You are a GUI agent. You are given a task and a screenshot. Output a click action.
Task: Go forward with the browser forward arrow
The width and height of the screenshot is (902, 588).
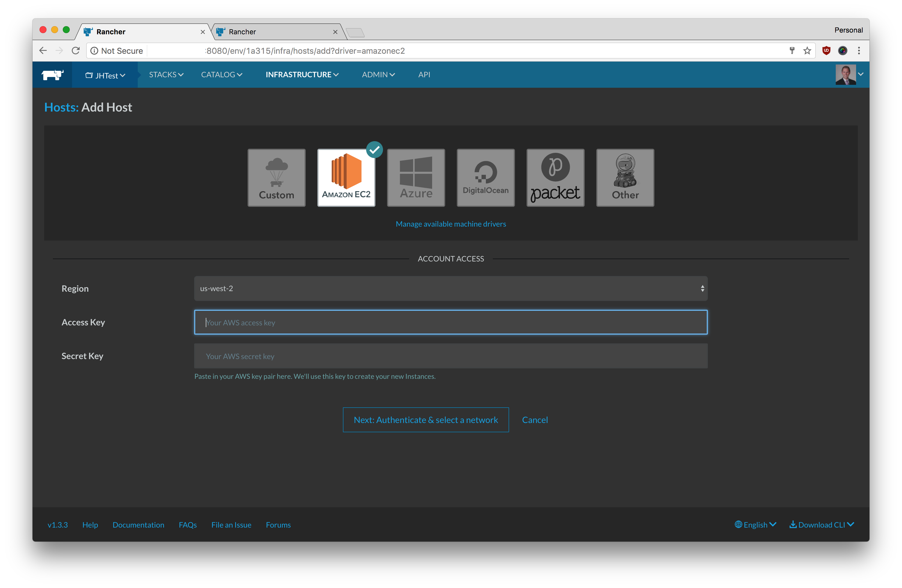[x=60, y=50]
